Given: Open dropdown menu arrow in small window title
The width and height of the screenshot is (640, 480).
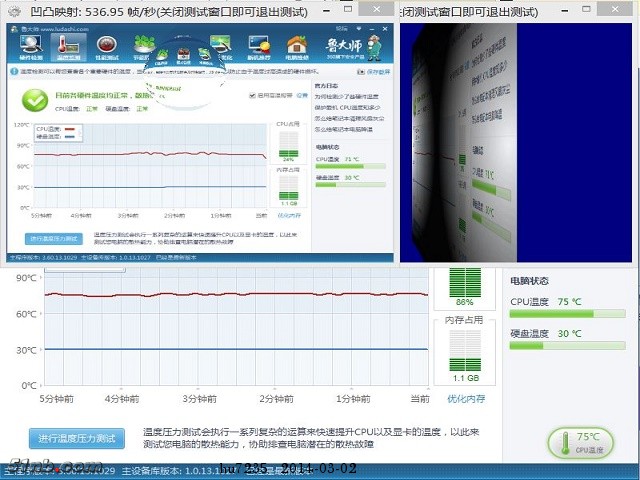Looking at the screenshot, I should (359, 29).
